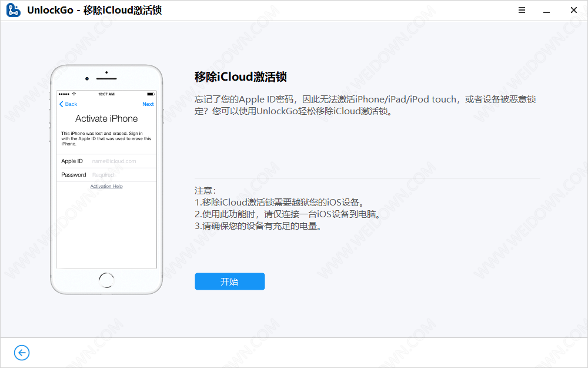Viewport: 588px width, 368px height.
Task: Minimize the UnlockGo window
Action: click(x=546, y=12)
